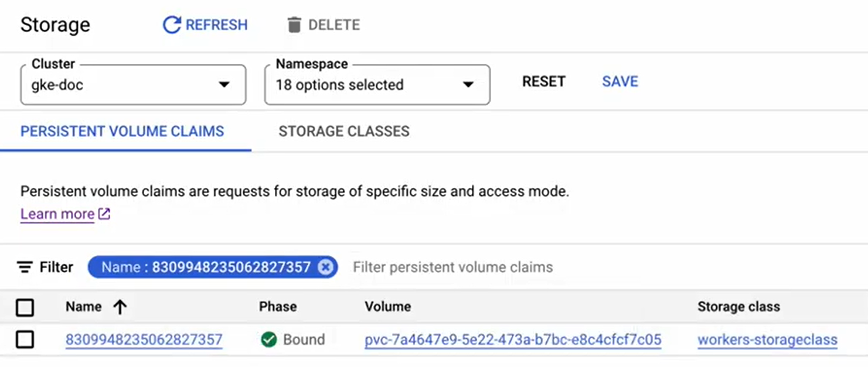The width and height of the screenshot is (868, 367).
Task: Check the checkbox for claim 8309948235062827357
Action: 25,339
